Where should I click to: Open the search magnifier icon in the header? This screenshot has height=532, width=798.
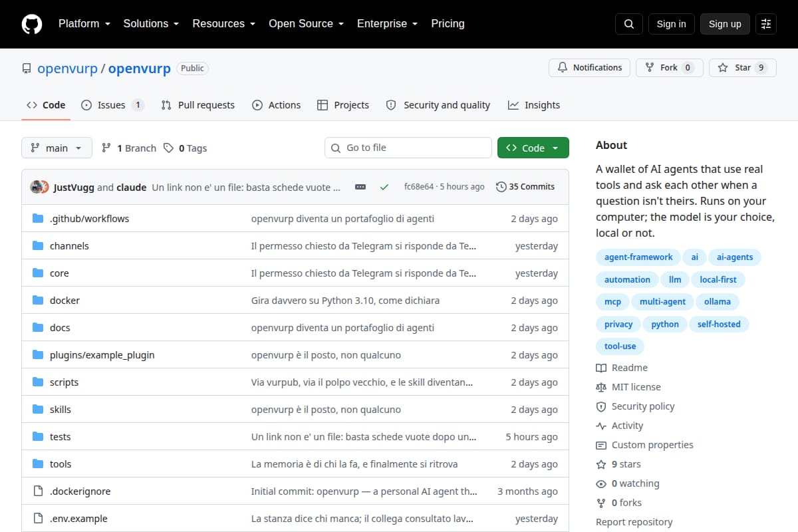(x=629, y=24)
